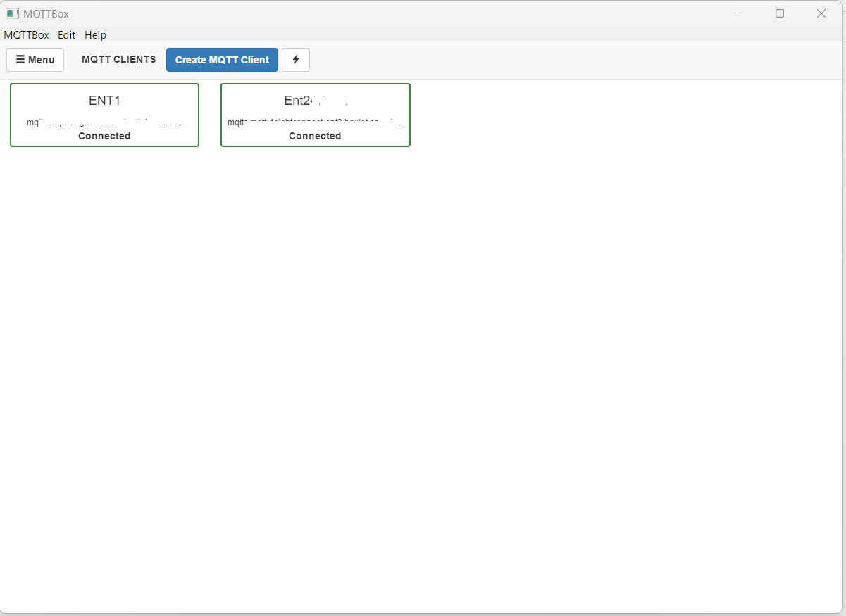This screenshot has height=616, width=846.
Task: Close the MQTTBox window
Action: pyautogui.click(x=821, y=13)
